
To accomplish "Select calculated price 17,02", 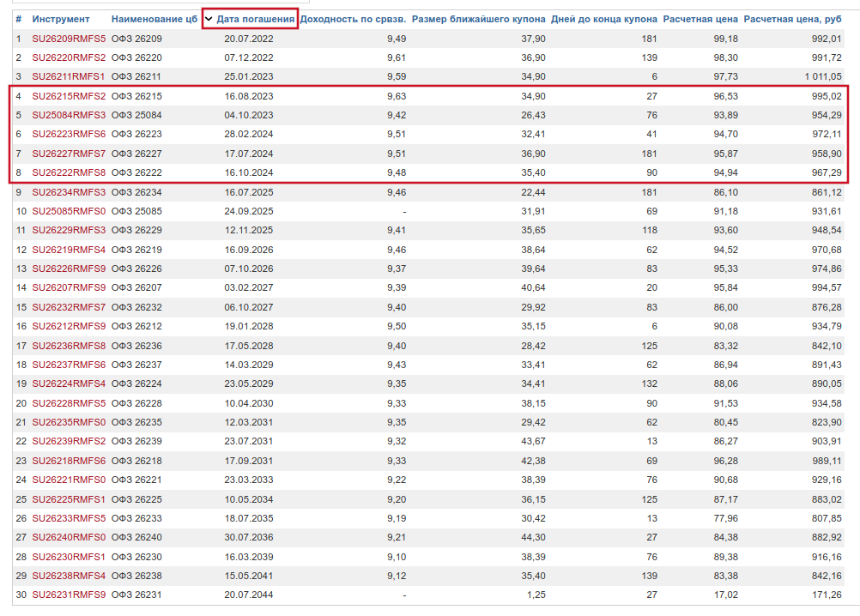I will click(726, 595).
